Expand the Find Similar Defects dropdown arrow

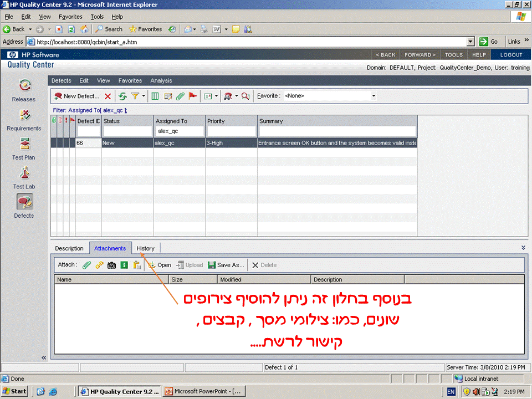point(237,96)
